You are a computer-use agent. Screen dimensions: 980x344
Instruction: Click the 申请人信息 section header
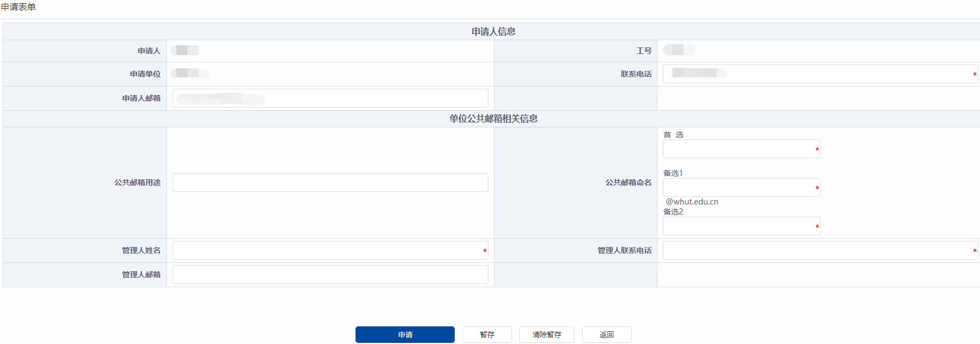(493, 31)
